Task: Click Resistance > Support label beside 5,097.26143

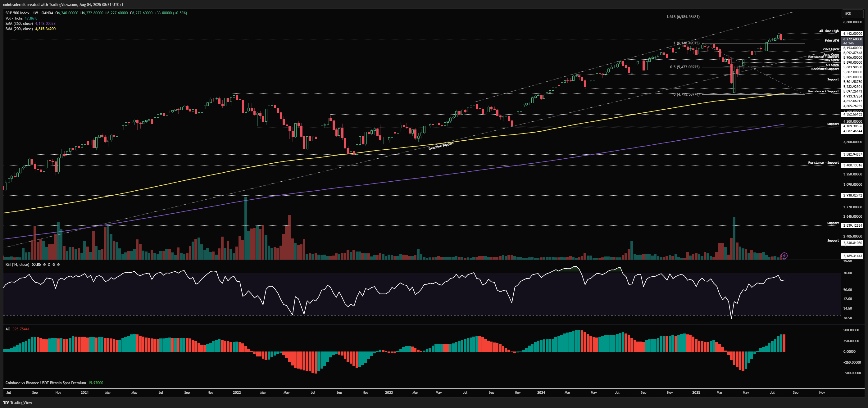Action: 823,91
